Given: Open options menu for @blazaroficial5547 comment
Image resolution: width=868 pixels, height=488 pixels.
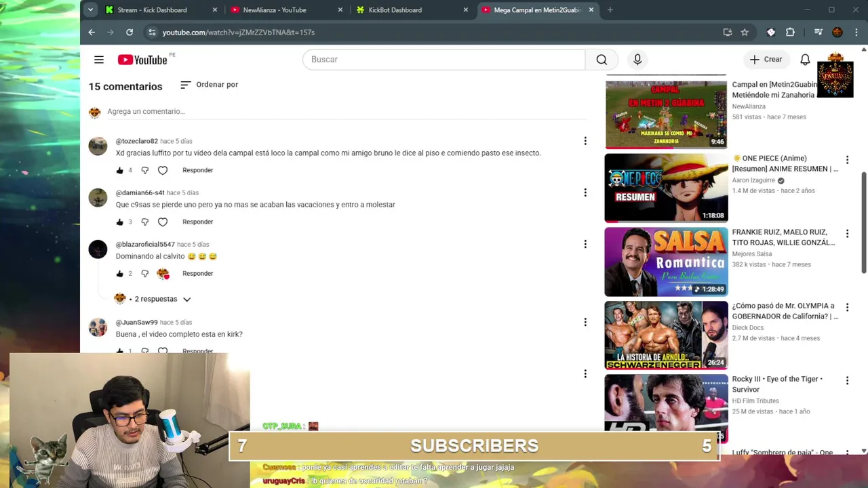Looking at the screenshot, I should click(585, 244).
